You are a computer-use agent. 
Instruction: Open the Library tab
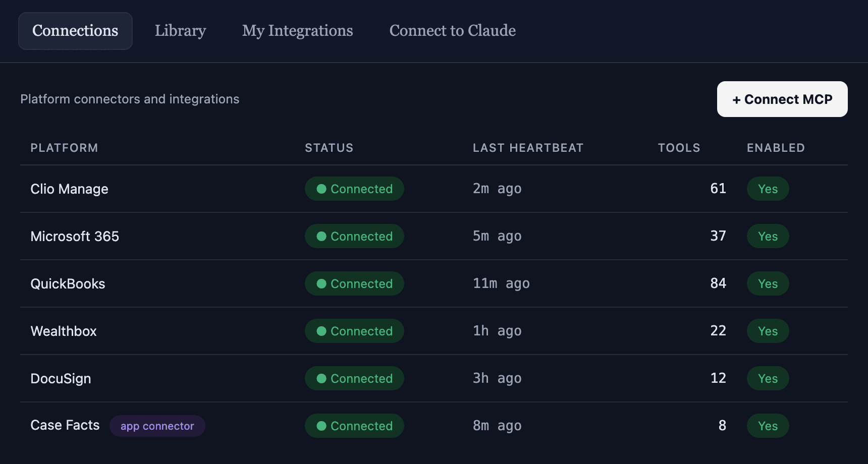180,31
